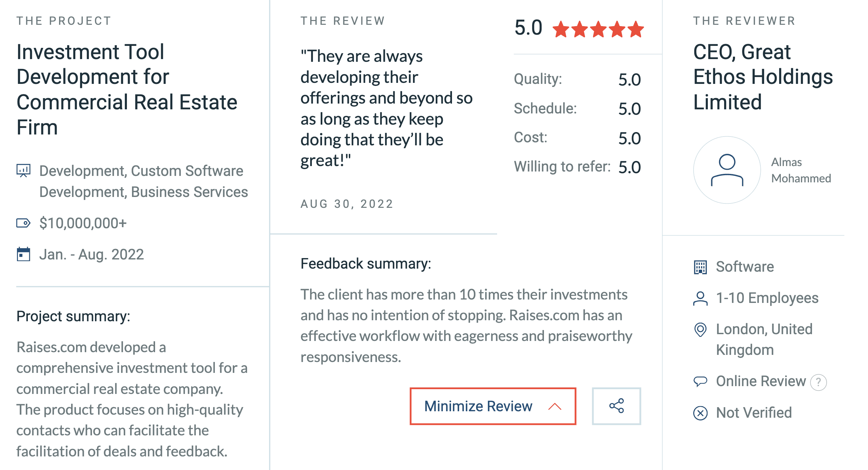Viewport: 868px width, 470px height.
Task: Click the budget price tag icon
Action: pos(23,223)
